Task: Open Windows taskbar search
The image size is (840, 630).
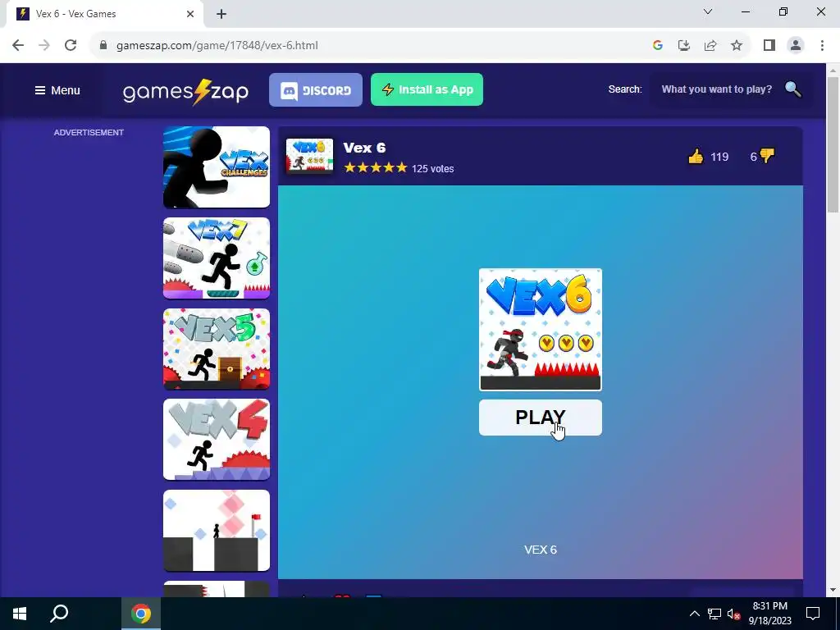Action: coord(59,614)
